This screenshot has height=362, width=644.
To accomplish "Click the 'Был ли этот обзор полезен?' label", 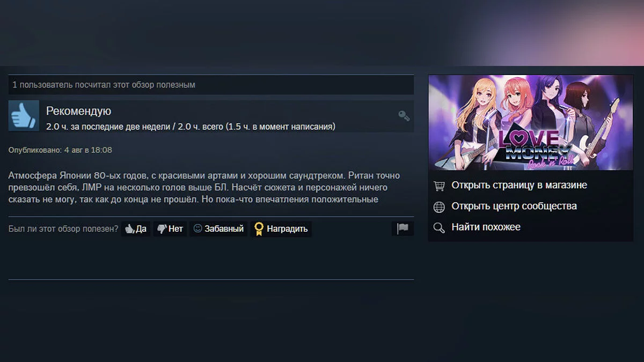I will (63, 229).
